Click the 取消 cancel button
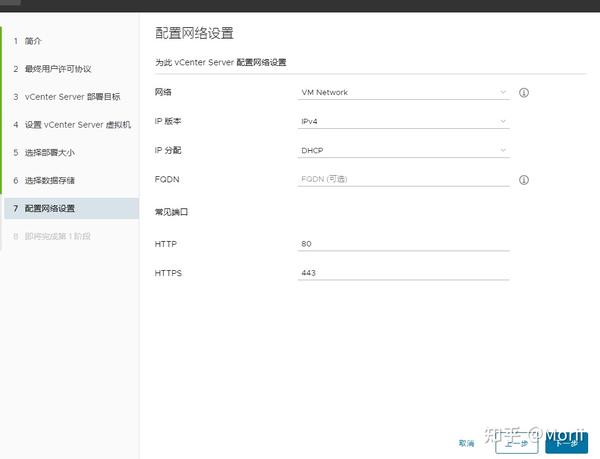Screen dimensions: 600x459 466,443
